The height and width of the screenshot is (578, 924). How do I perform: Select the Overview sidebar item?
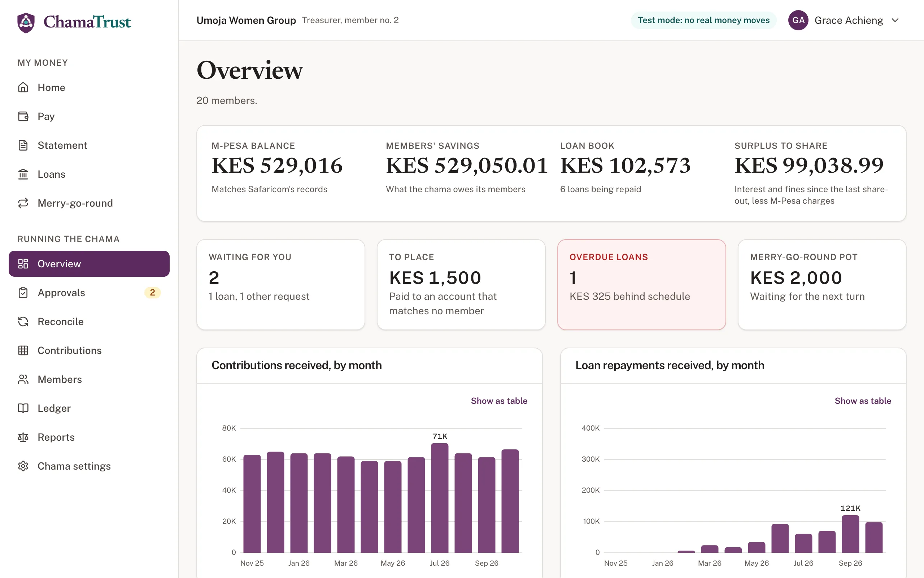(89, 264)
